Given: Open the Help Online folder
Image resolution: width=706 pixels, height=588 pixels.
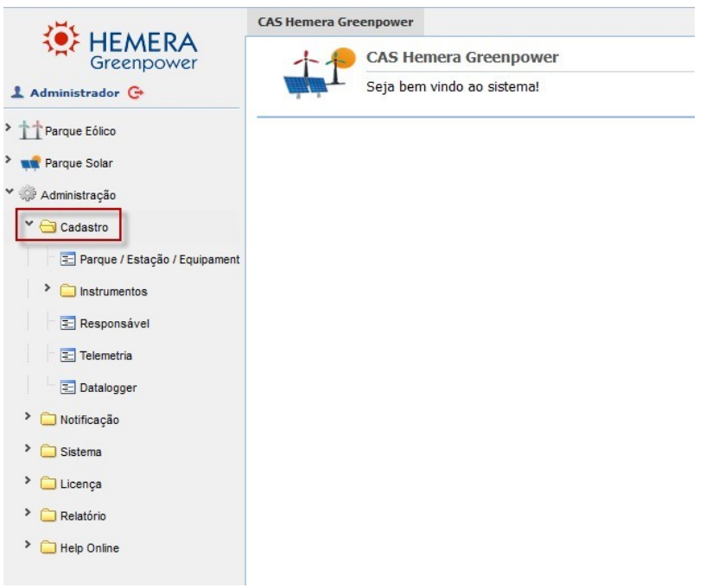Looking at the screenshot, I should (x=89, y=548).
